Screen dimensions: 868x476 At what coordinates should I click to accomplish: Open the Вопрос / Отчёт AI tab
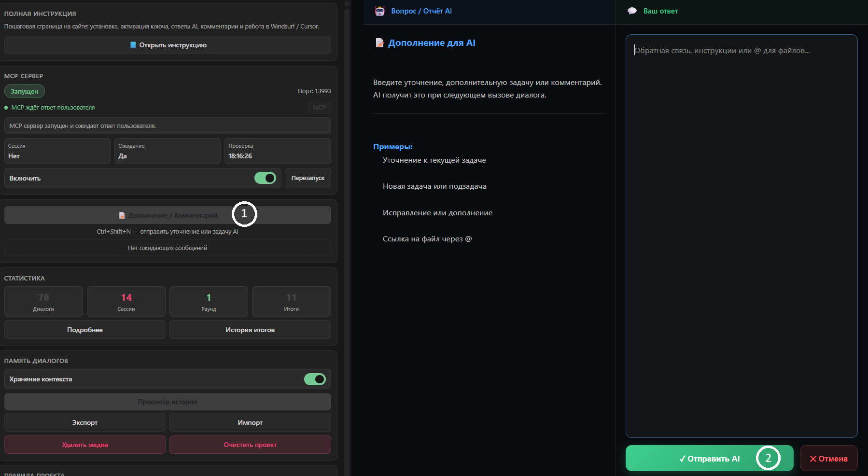click(x=421, y=11)
